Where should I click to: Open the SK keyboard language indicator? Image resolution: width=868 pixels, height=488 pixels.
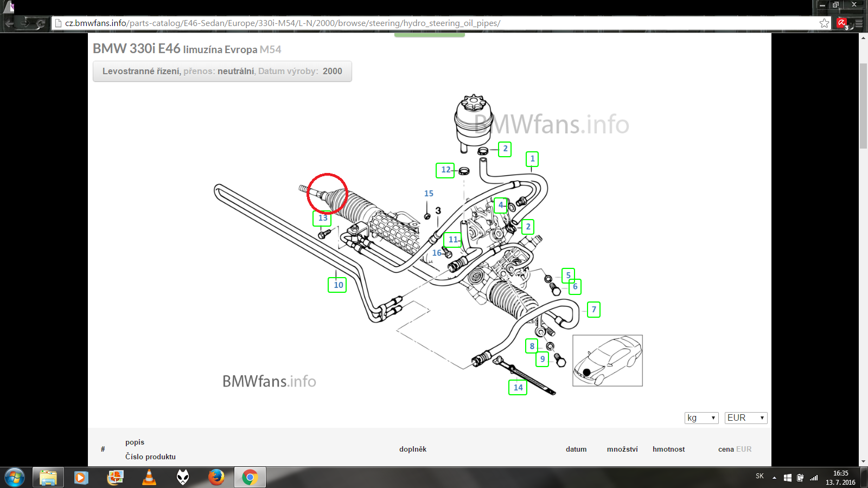coord(759,476)
